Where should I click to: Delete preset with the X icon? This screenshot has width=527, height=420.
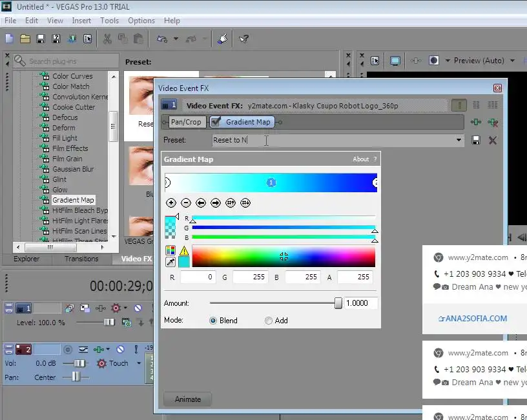coord(492,140)
